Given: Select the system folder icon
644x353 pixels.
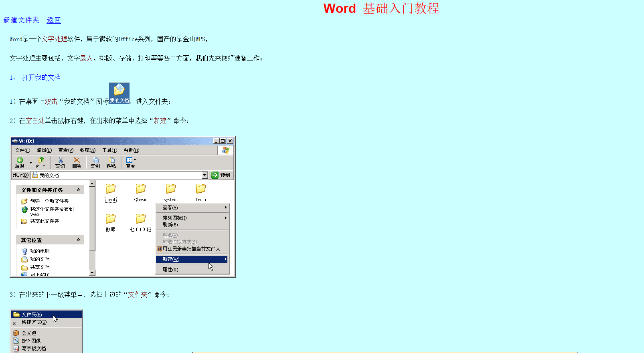Looking at the screenshot, I should (170, 189).
